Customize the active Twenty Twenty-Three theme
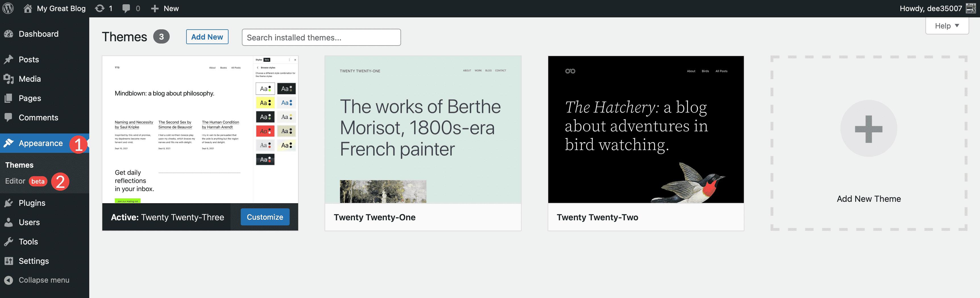 click(265, 217)
